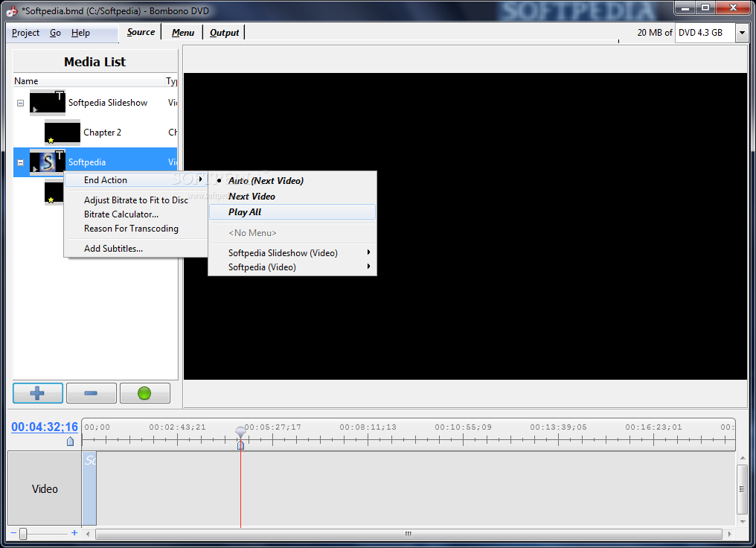
Task: Click vertical scrollbar down arrow
Action: 742,521
